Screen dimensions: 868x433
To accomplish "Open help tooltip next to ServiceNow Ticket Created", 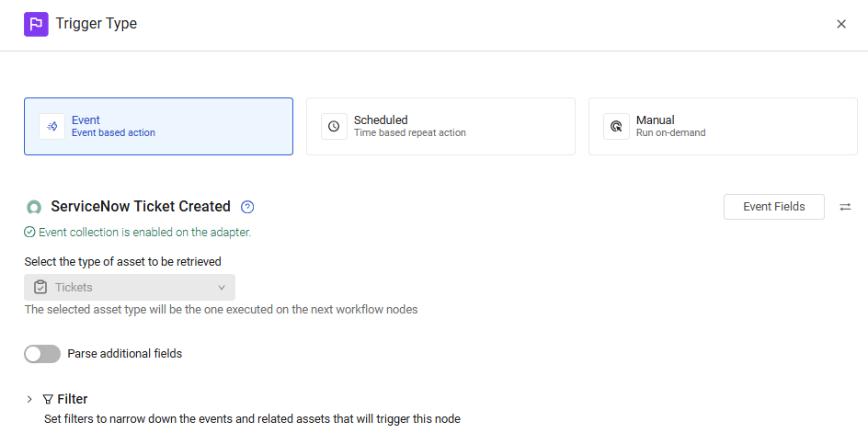I will (247, 207).
